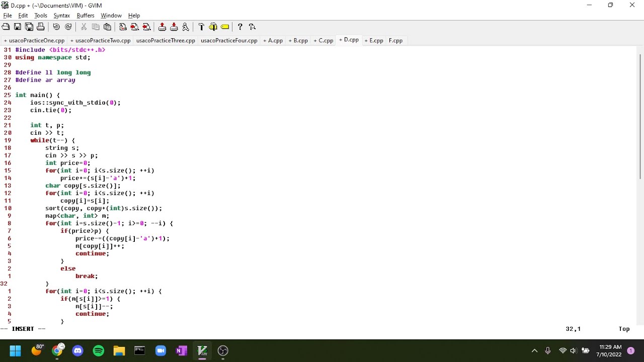Open the Help menu

134,16
